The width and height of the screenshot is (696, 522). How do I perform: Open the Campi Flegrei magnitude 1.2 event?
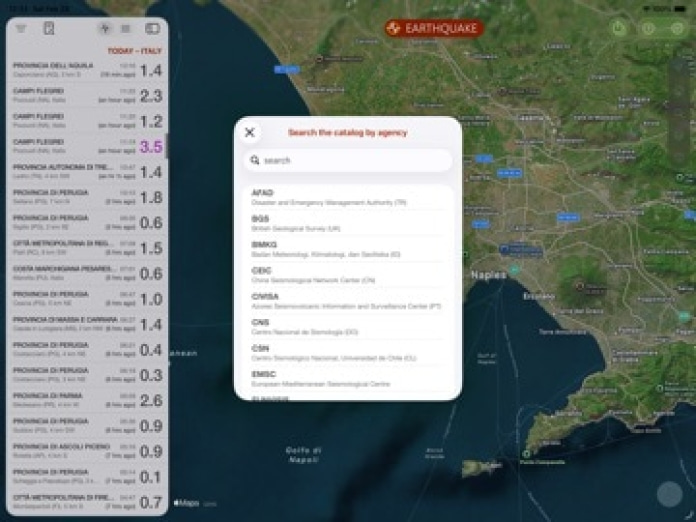pos(87,121)
